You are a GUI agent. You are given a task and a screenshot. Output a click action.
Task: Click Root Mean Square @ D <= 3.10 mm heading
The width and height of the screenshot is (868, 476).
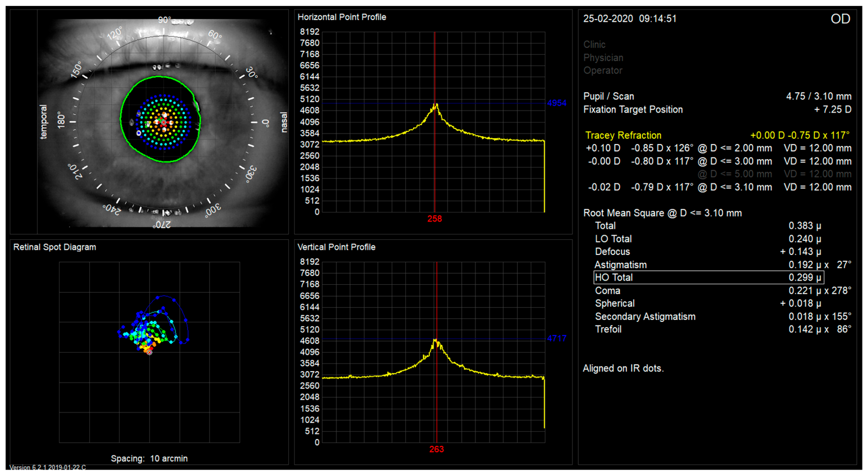[662, 213]
